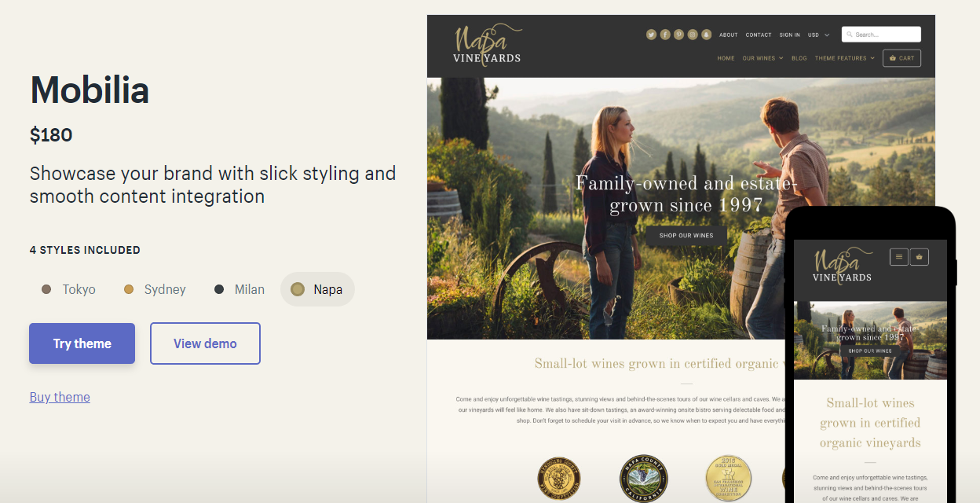
Task: Click the Napa Vineyards logo in desktop preview
Action: point(487,45)
